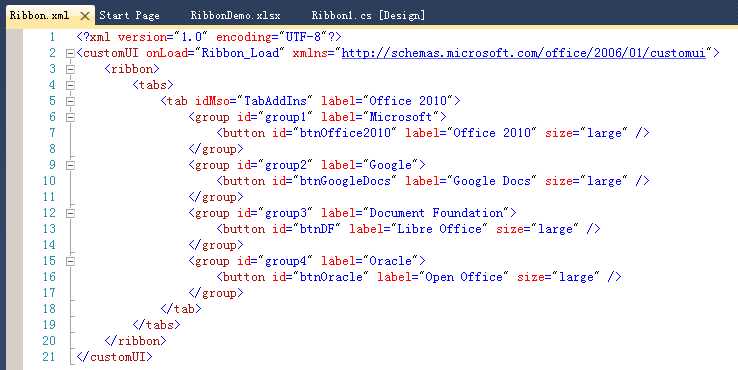Click line number 13 in the gutter
This screenshot has height=370, width=738.
point(49,229)
